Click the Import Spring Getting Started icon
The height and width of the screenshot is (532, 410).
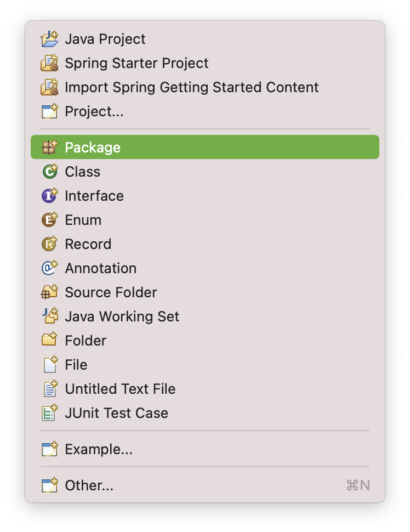coord(49,87)
